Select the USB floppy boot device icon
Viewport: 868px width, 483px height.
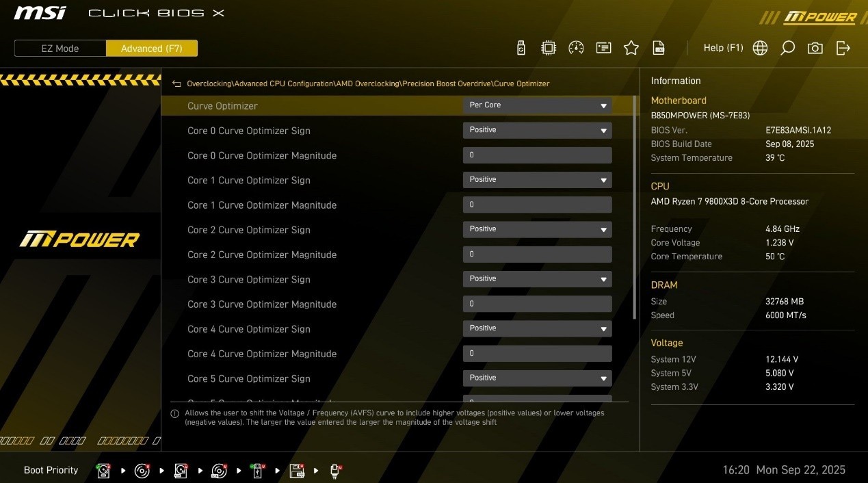pyautogui.click(x=297, y=471)
